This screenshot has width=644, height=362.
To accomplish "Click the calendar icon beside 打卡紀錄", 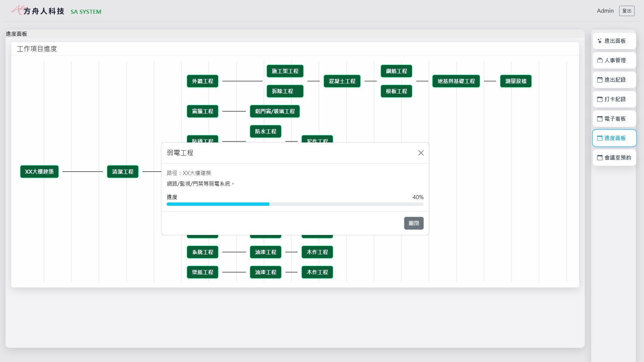I will [600, 99].
